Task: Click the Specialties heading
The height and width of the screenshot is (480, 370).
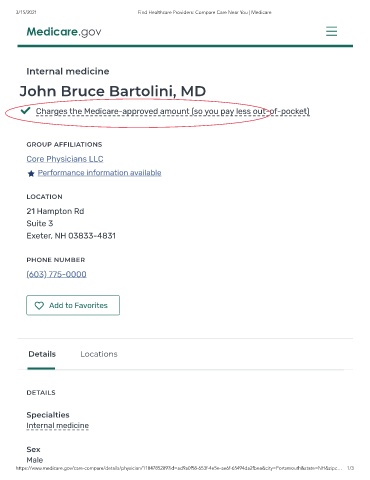Action: point(48,415)
